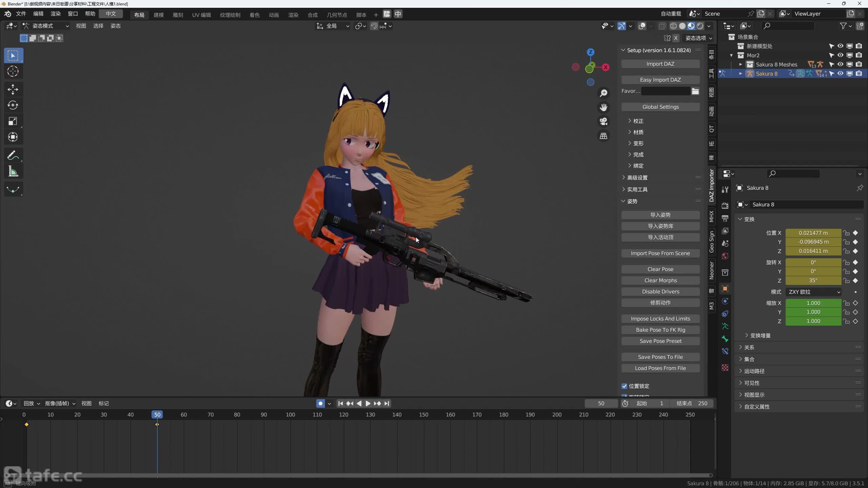Activate the Transform tool
The width and height of the screenshot is (868, 488).
click(x=13, y=137)
